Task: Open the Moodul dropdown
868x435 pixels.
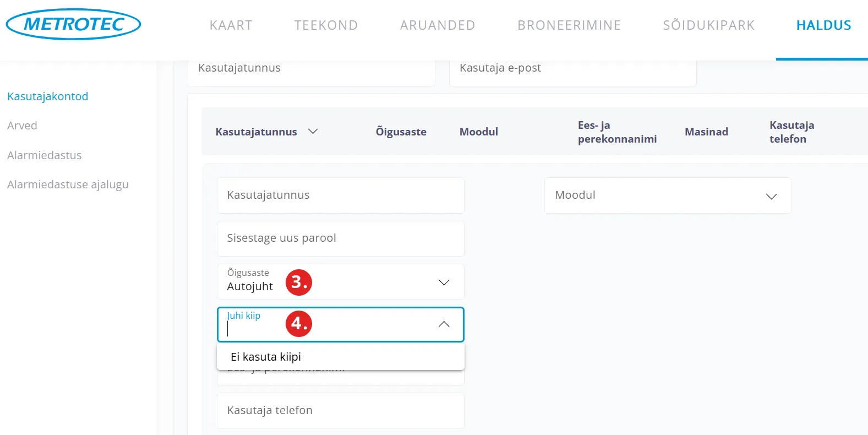Action: pos(668,195)
